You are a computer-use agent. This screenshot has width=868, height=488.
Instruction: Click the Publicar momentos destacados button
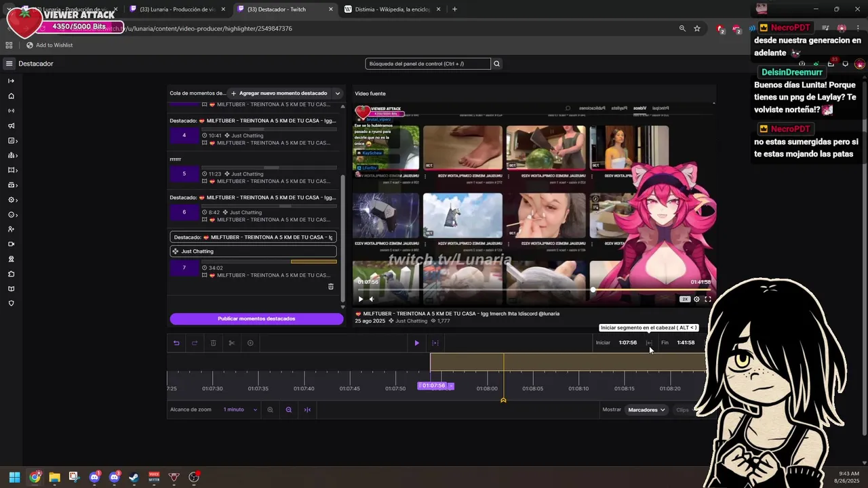pyautogui.click(x=256, y=319)
